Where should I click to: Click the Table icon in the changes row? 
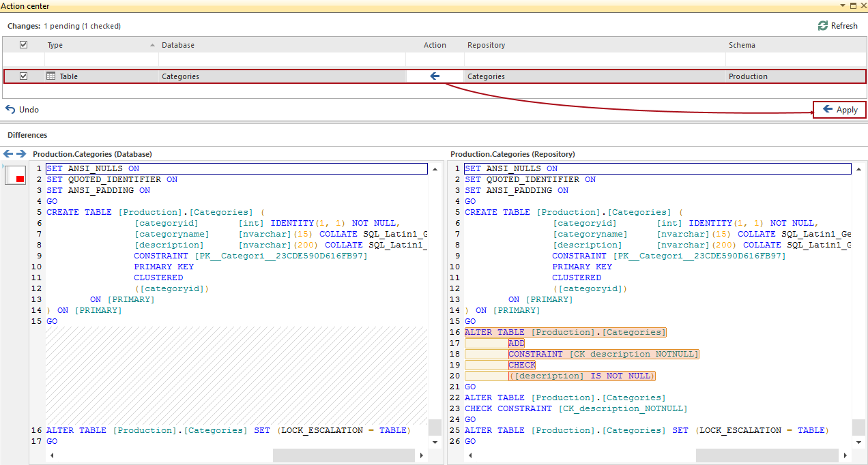pyautogui.click(x=50, y=76)
